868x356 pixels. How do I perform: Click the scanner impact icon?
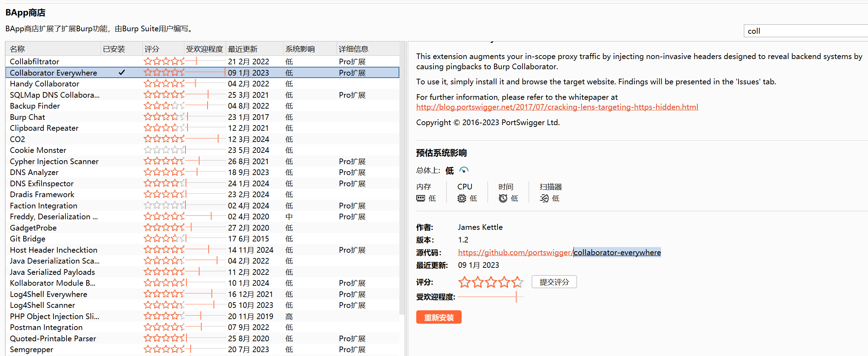[544, 199]
